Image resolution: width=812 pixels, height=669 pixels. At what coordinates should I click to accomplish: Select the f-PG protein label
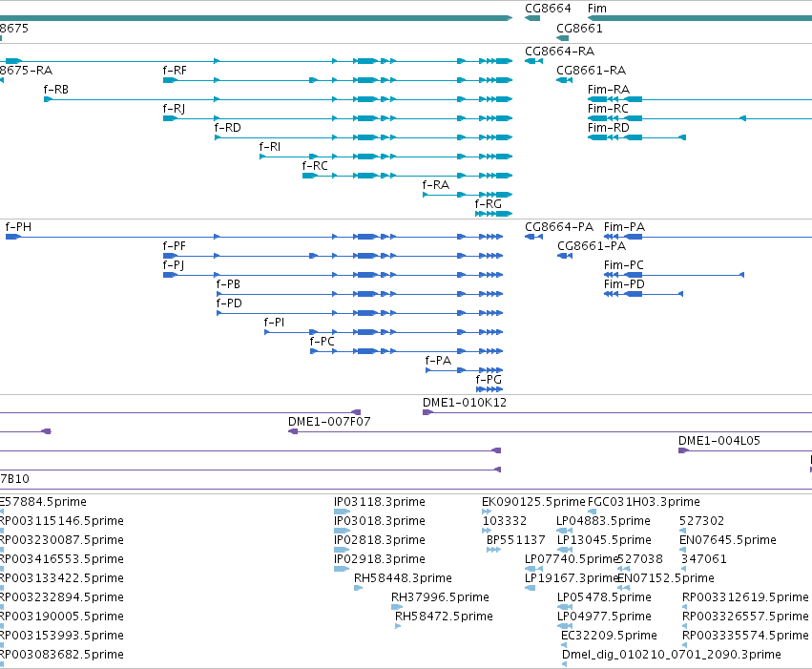[x=489, y=380]
